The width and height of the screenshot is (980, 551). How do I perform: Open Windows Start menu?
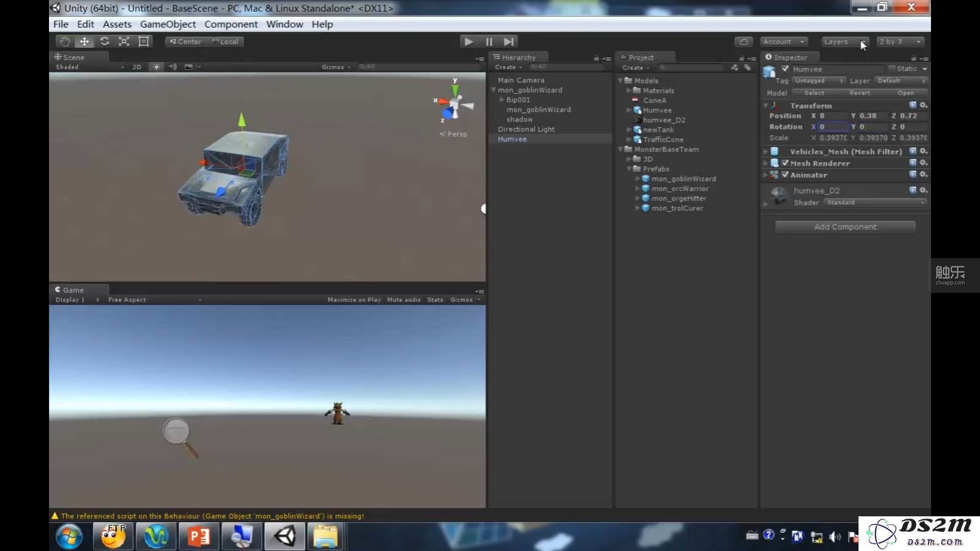(69, 537)
